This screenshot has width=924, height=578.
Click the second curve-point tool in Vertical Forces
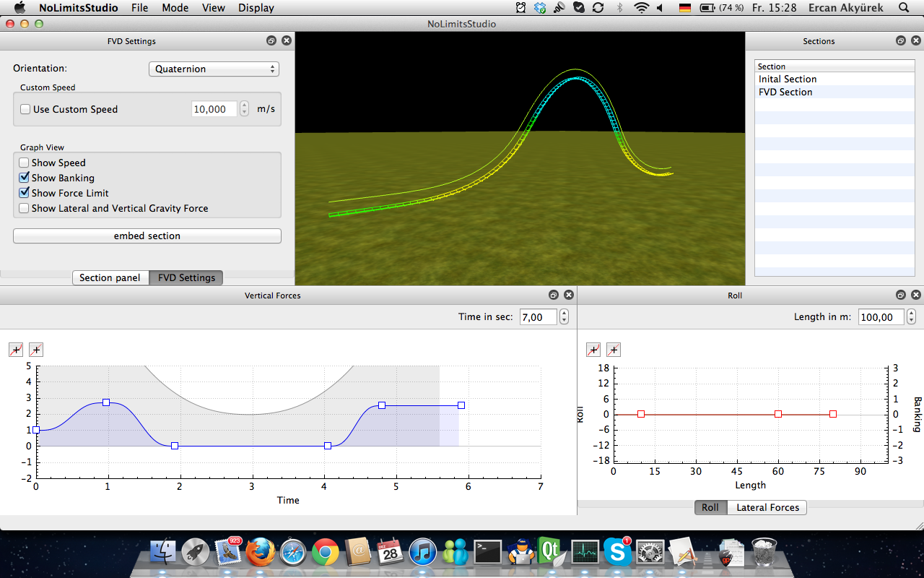[36, 350]
